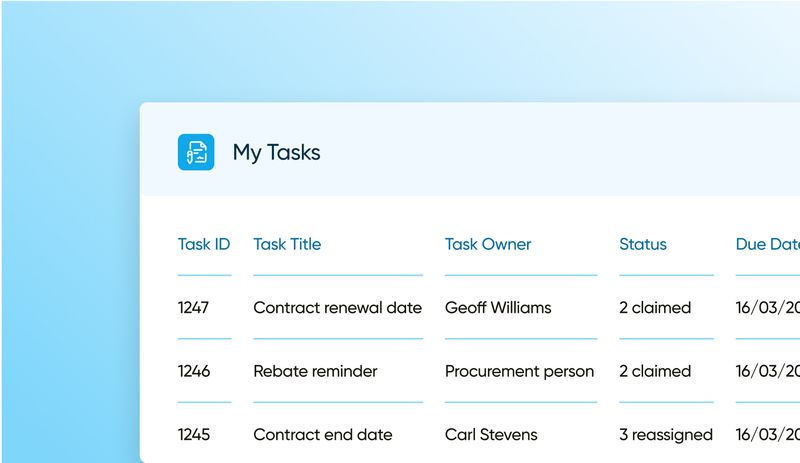Click the due date of task 1246
Image resolution: width=800 pixels, height=463 pixels.
pos(767,371)
